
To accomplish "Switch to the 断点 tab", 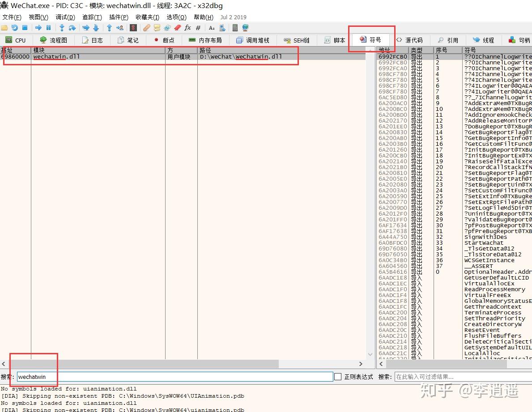I will [164, 40].
